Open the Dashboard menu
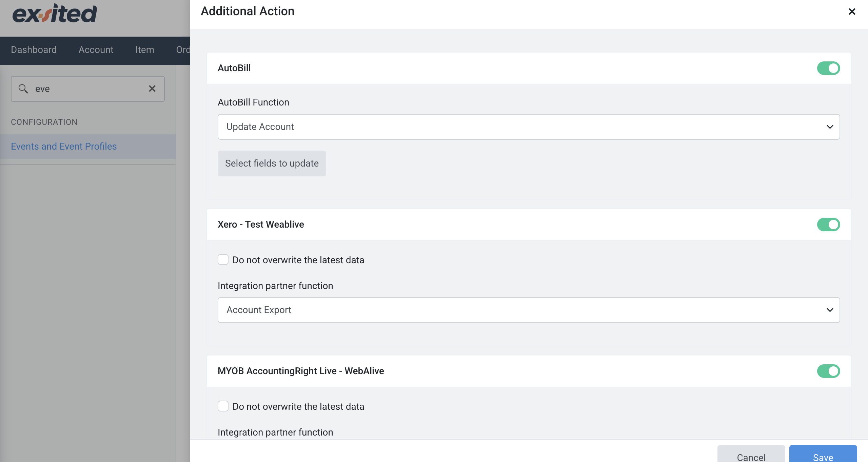This screenshot has height=462, width=868. [x=34, y=50]
